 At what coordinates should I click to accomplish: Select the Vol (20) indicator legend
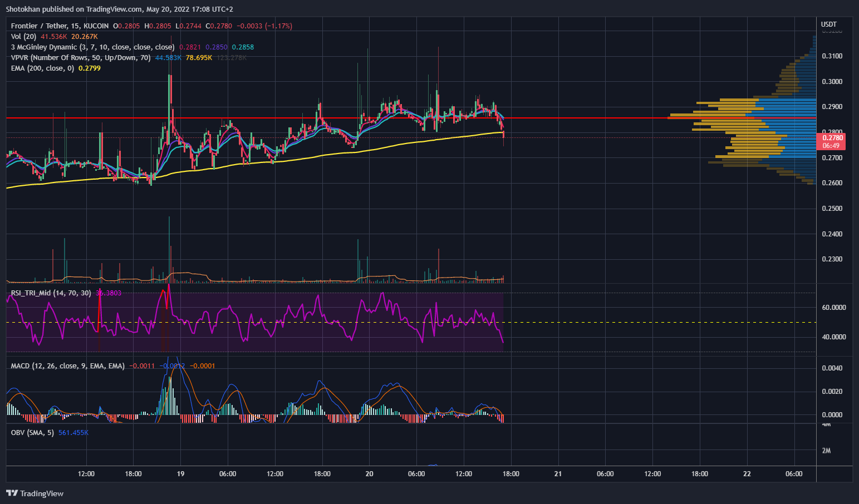[23, 37]
